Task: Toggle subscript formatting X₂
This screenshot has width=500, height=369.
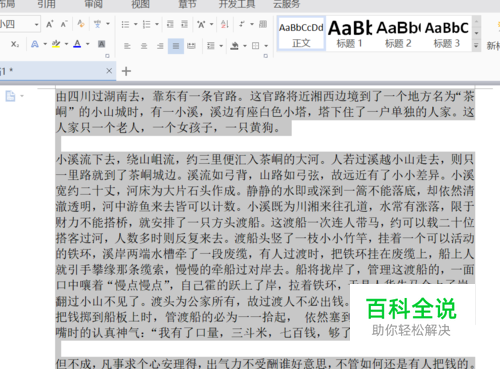Action: point(15,44)
